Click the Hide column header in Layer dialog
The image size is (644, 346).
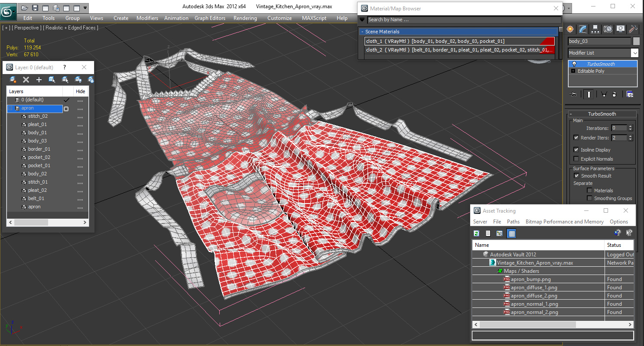[x=81, y=91]
